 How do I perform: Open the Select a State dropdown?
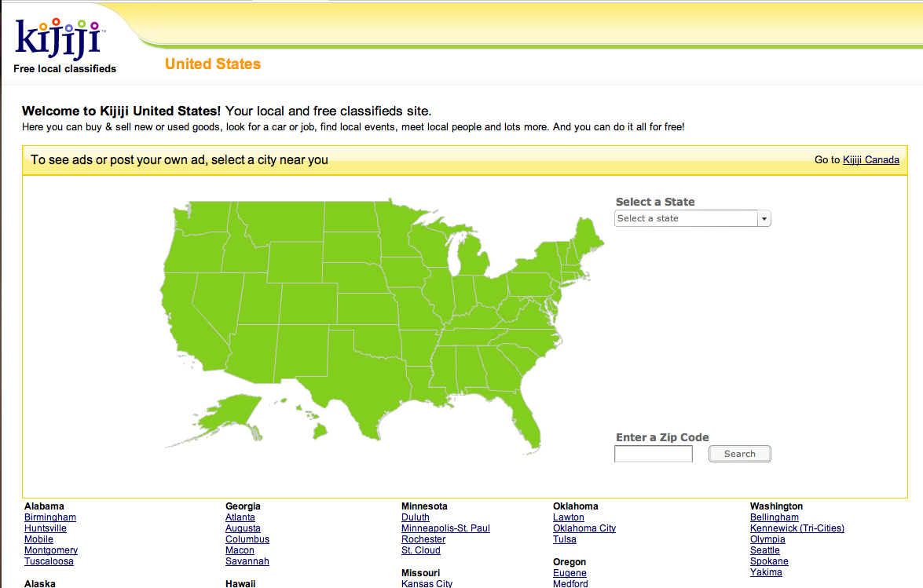point(692,218)
